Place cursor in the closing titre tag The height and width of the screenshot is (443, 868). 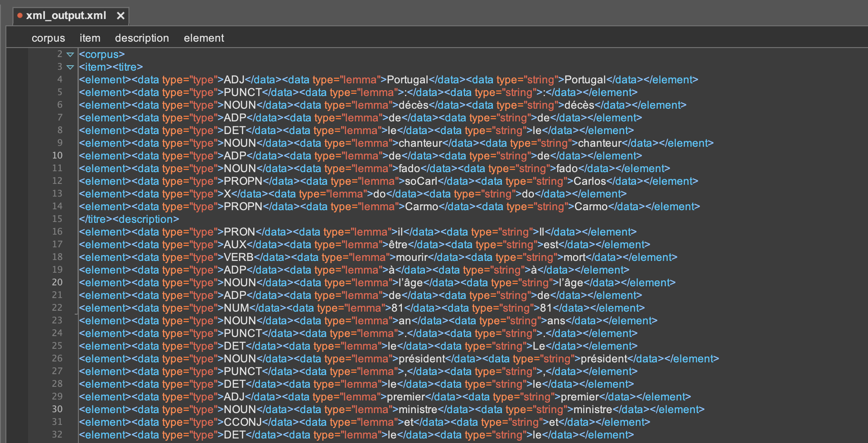(x=96, y=219)
